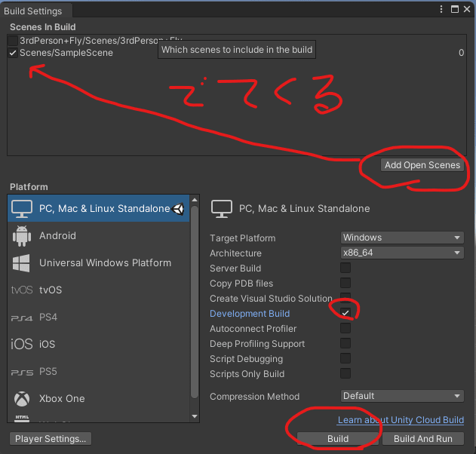476x454 pixels.
Task: Toggle Copy PDB files checkbox
Action: [x=345, y=283]
